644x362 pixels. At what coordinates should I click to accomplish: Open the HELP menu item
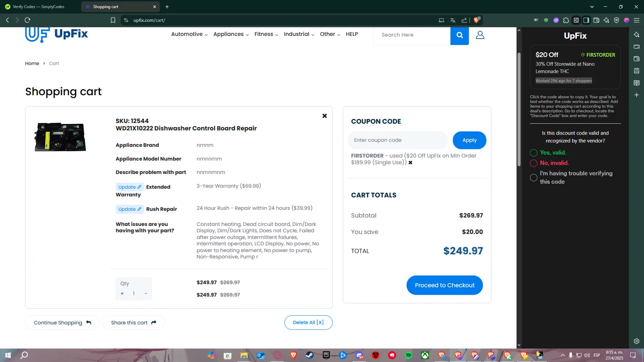click(352, 34)
